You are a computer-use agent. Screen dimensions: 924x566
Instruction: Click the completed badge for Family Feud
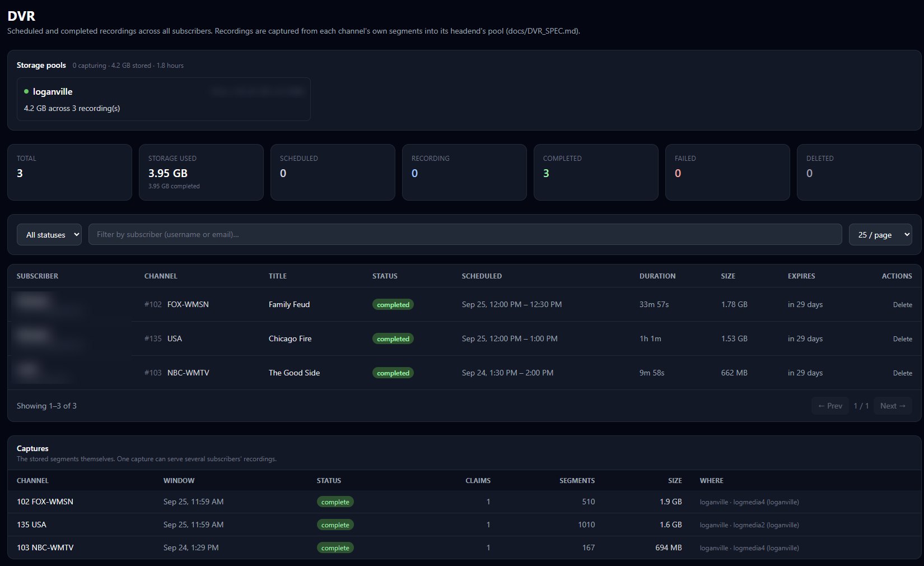pos(393,305)
